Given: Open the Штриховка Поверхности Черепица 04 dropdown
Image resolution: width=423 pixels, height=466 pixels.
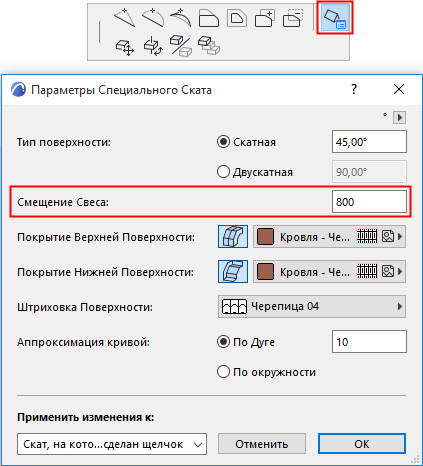Looking at the screenshot, I should click(312, 306).
